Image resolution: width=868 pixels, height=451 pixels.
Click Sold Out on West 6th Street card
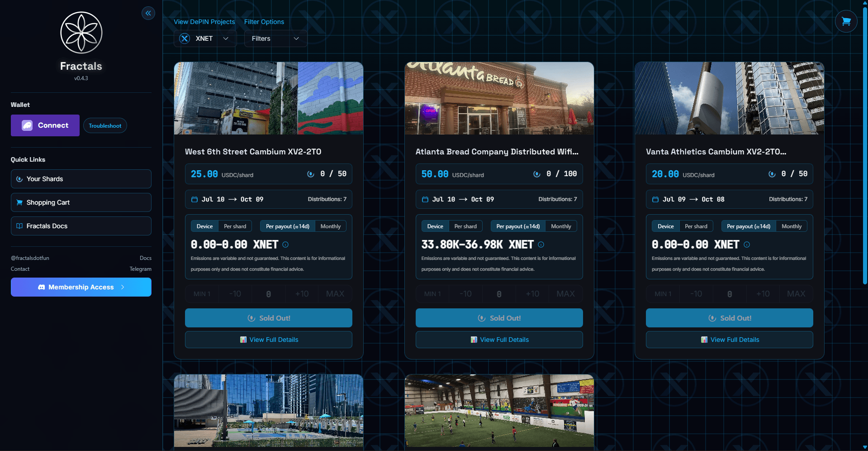point(269,318)
